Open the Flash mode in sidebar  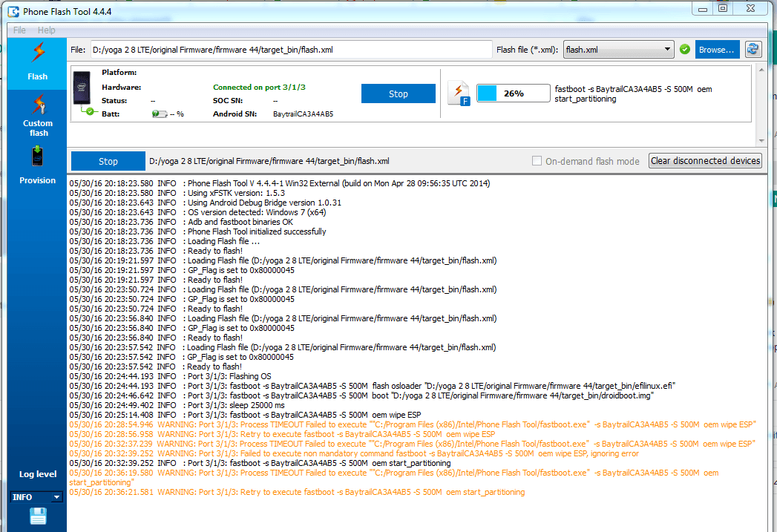37,63
